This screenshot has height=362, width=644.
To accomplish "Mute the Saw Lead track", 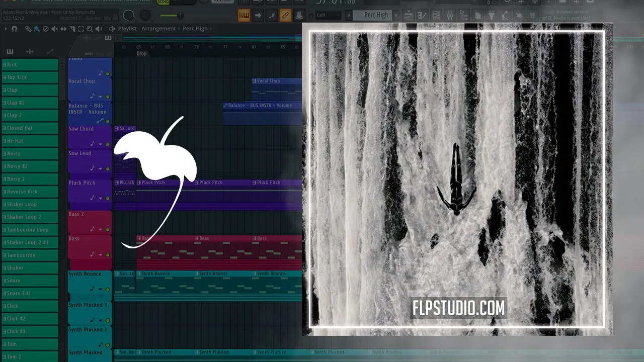I will coord(108,169).
